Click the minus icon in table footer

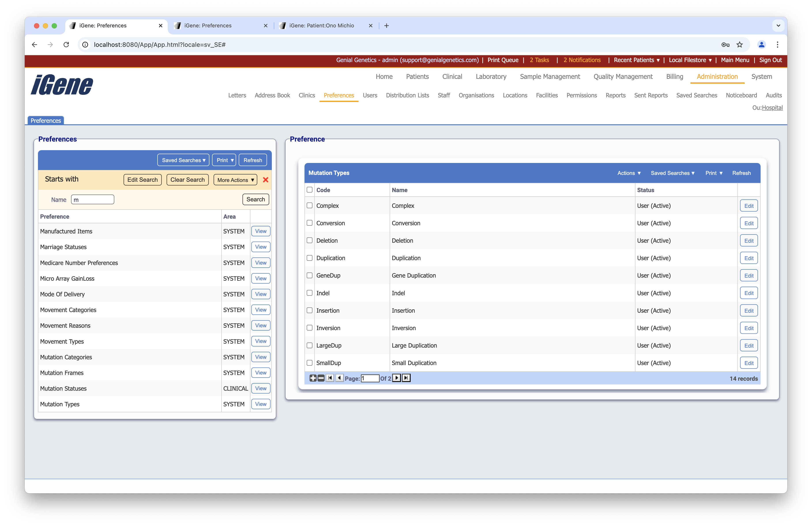click(x=321, y=378)
